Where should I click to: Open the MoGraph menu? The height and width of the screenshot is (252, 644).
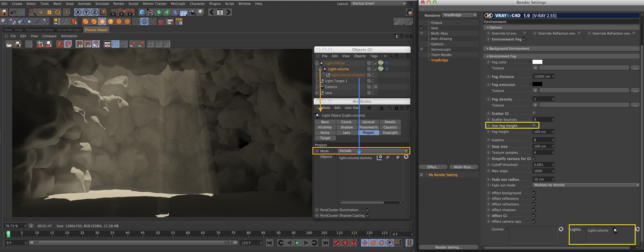pos(178,4)
